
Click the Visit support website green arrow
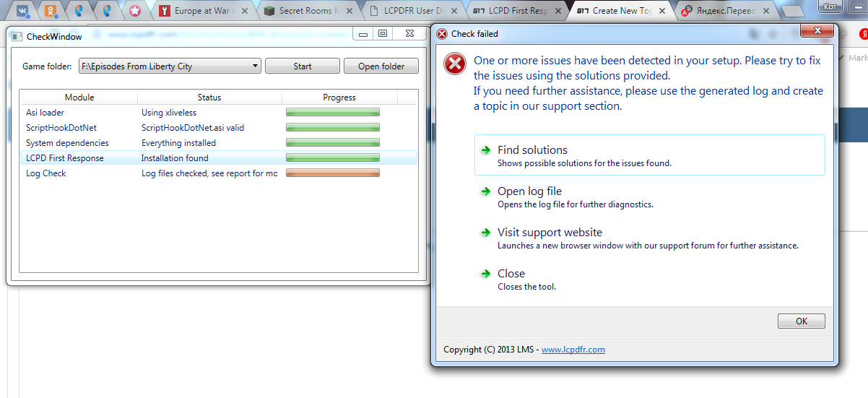485,232
